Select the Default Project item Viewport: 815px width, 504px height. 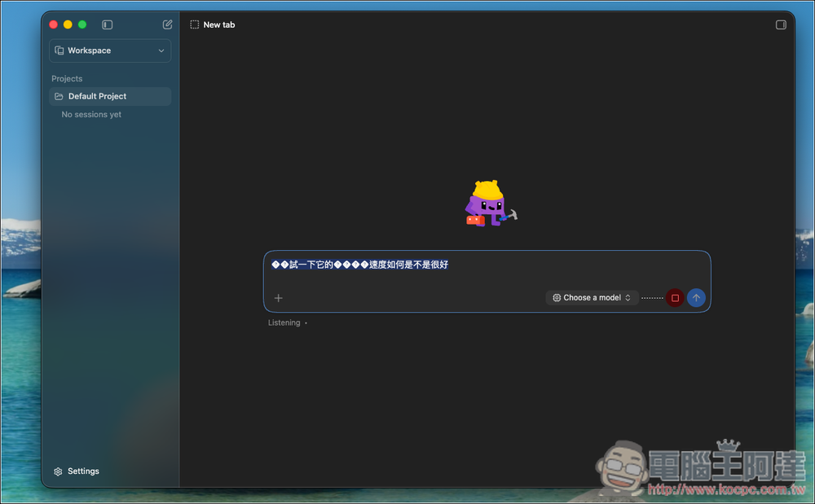(x=110, y=96)
